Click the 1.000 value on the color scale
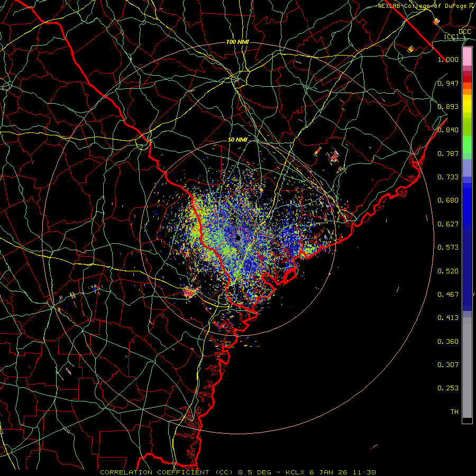This screenshot has height=476, width=476. point(448,59)
